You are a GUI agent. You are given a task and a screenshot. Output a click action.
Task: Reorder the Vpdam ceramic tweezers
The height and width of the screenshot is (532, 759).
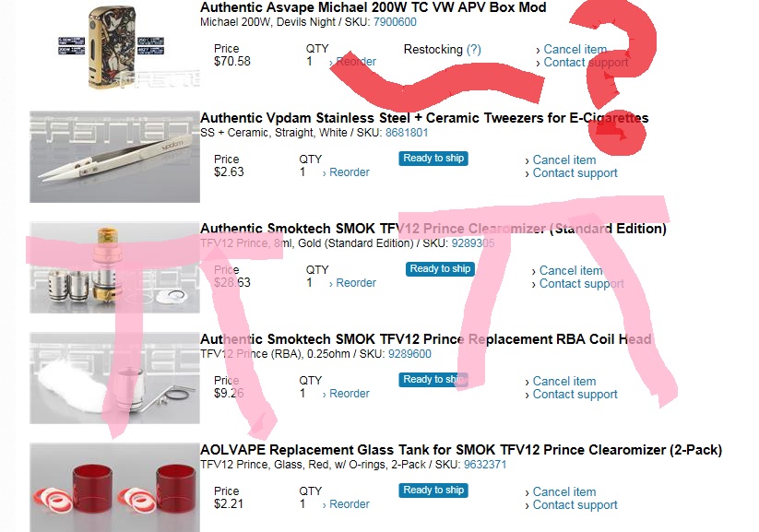349,172
